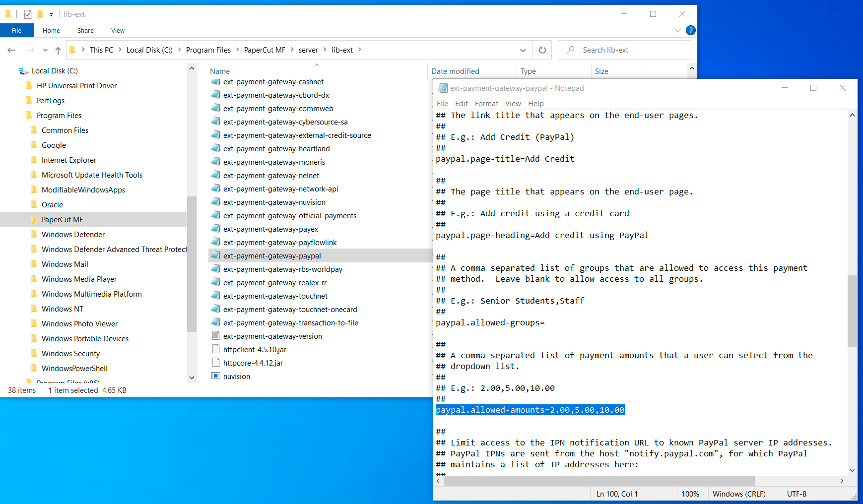This screenshot has width=863, height=504.
Task: Select ext-payment-gateway-external-credit-source file icon
Action: (215, 135)
